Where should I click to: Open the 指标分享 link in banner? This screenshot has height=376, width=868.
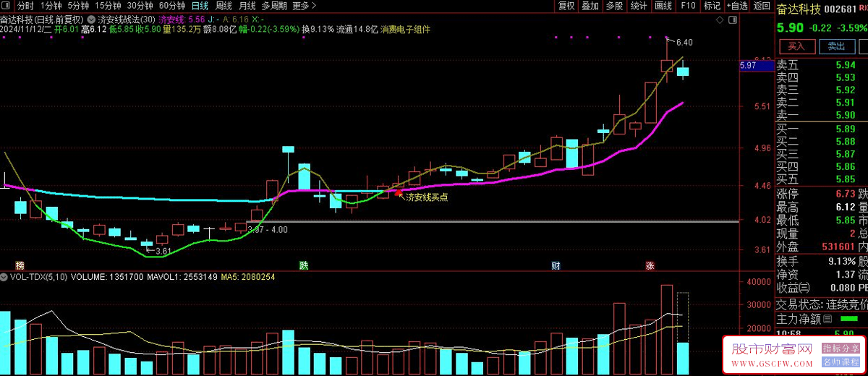(x=840, y=349)
